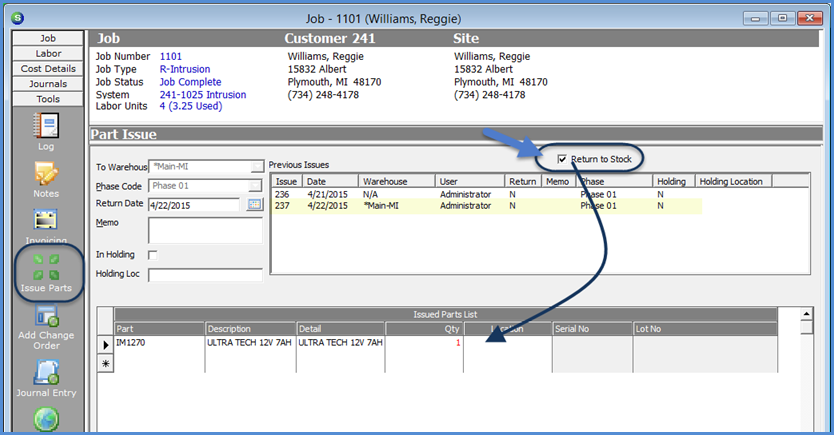
Task: Click the Return Date input field
Action: pos(194,205)
